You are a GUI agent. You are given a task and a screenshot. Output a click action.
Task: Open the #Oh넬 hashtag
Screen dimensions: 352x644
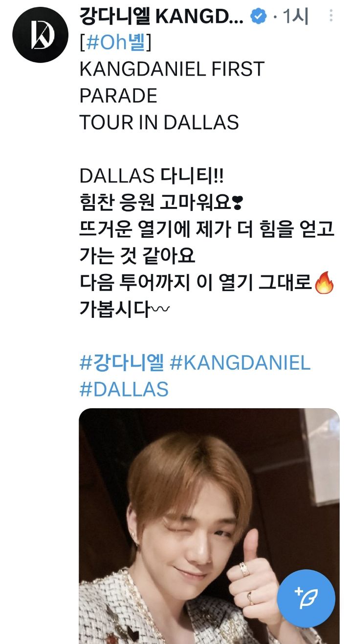[x=115, y=43]
